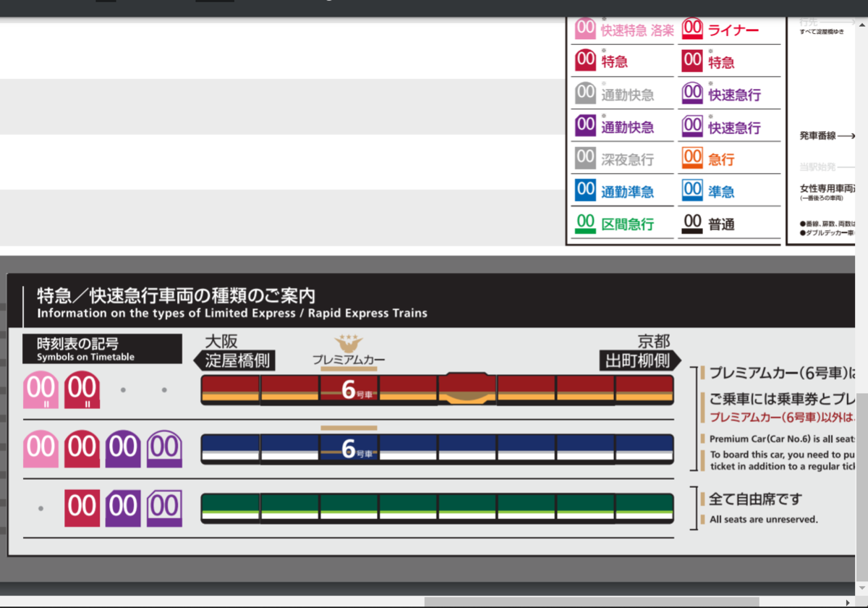Click the horizontal scrollbar thumb at the bottom
The height and width of the screenshot is (608, 868).
pos(592,602)
